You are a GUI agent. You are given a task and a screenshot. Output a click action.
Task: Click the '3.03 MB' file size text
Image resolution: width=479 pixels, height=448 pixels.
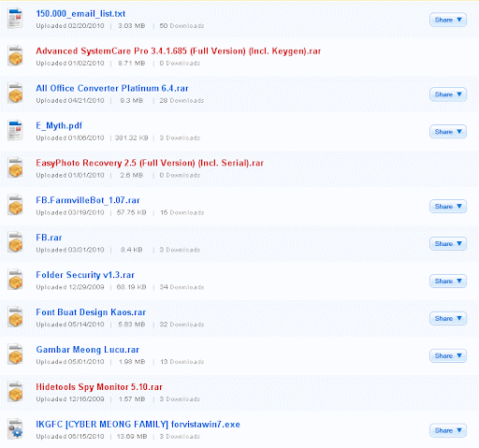[x=132, y=26]
